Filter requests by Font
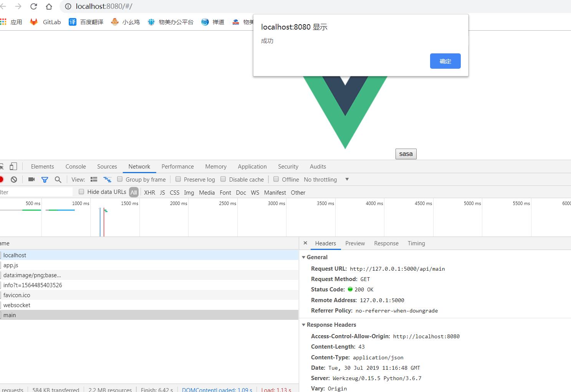571x392 pixels. 225,193
